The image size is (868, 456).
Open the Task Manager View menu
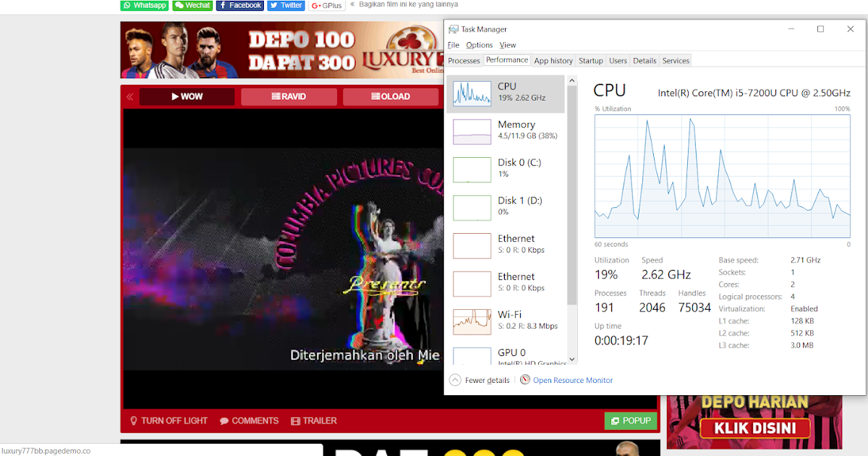[508, 45]
